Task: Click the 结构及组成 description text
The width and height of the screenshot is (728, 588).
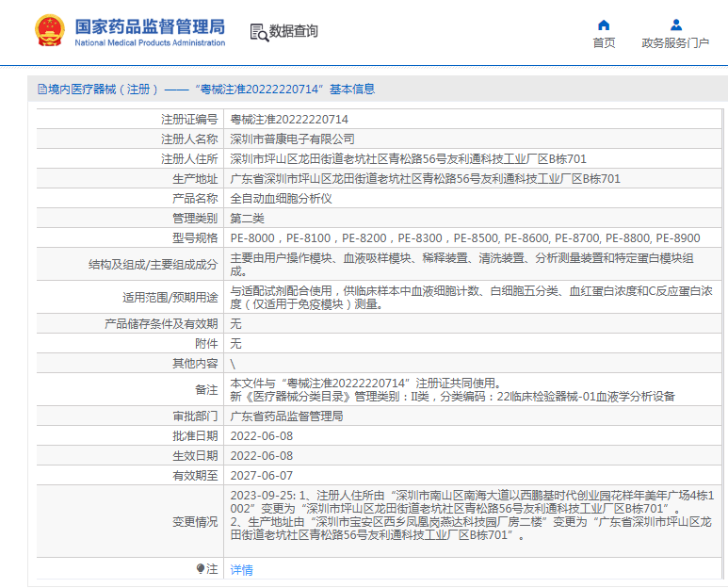Action: pyautogui.click(x=462, y=264)
